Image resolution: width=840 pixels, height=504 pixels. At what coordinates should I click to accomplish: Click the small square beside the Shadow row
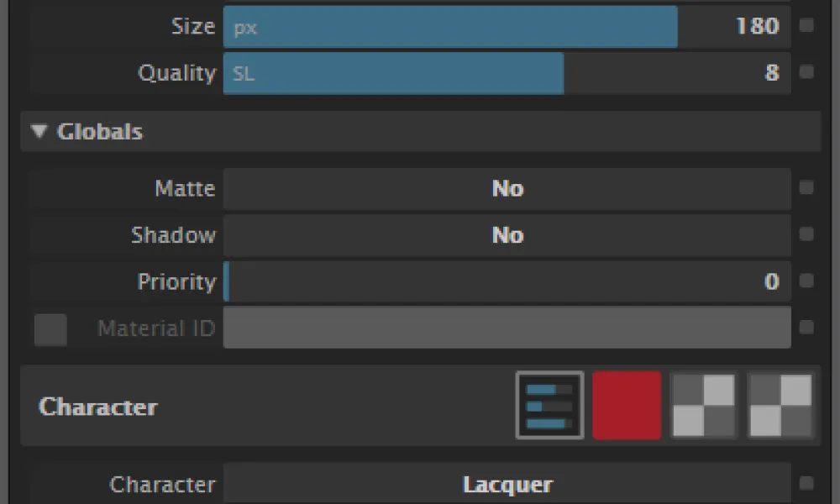coord(806,234)
